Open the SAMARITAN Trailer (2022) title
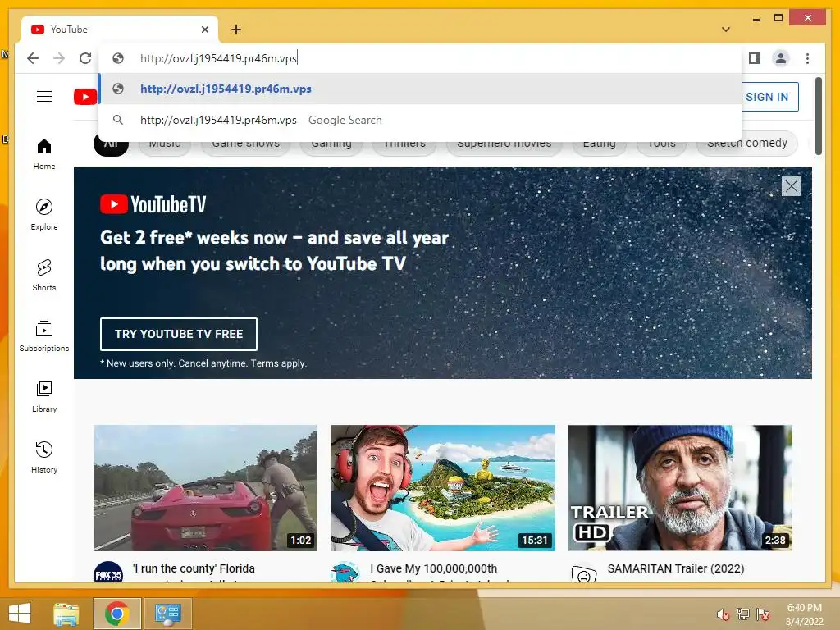 [x=676, y=568]
